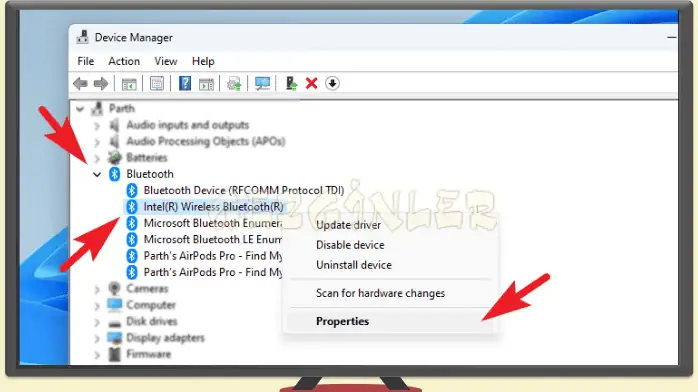Select the Computer label
Screen dimensions: 698x392
151,305
